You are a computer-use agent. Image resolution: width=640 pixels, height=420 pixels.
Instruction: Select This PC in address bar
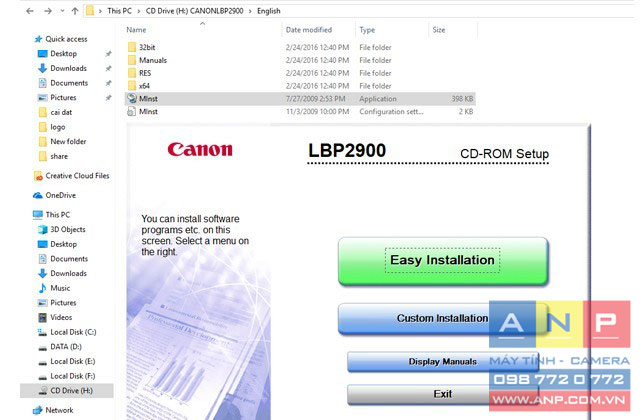click(x=119, y=11)
